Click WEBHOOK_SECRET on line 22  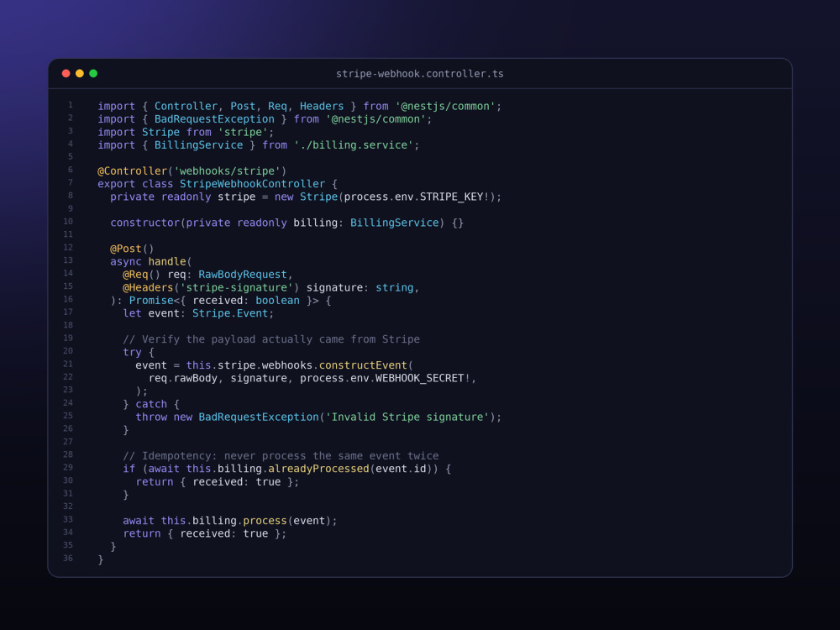point(419,378)
